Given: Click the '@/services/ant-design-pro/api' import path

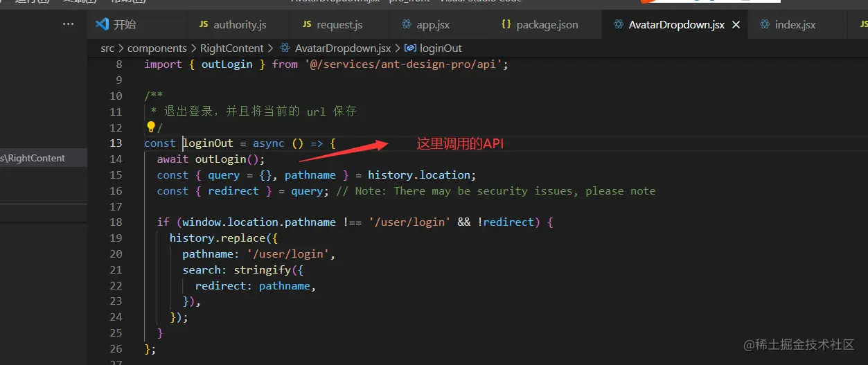Looking at the screenshot, I should 403,64.
